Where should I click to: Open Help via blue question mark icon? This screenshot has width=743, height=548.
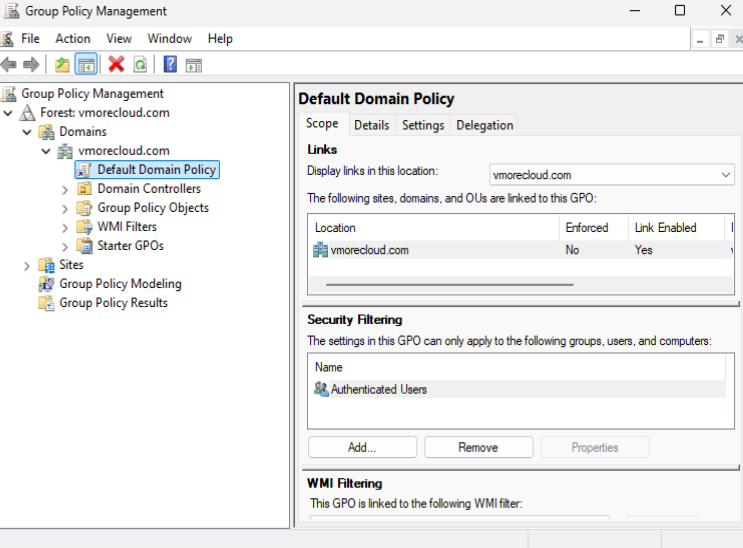(x=170, y=64)
